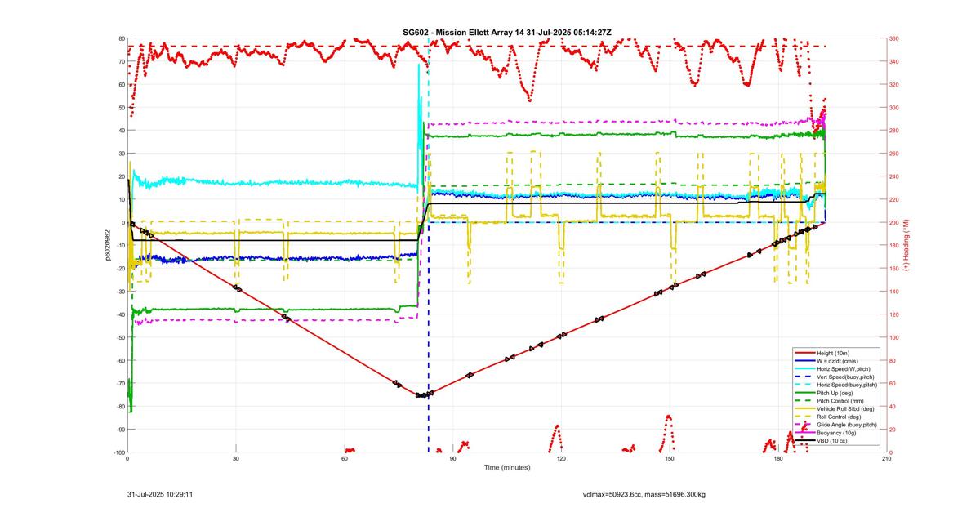
Task: Click the '31-Jul-2025 10:29:11' timestamp footer
Action: coord(160,494)
